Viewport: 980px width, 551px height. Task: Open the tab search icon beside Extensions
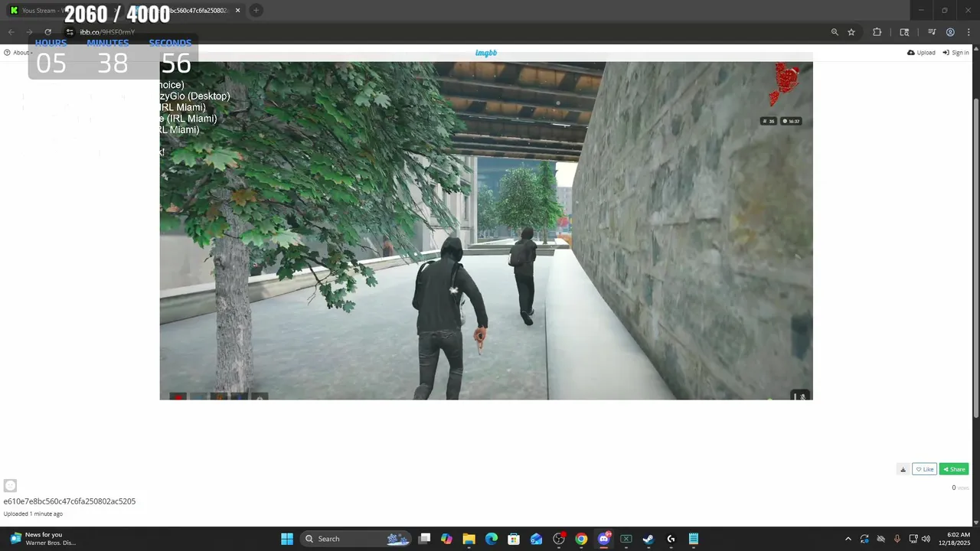904,32
